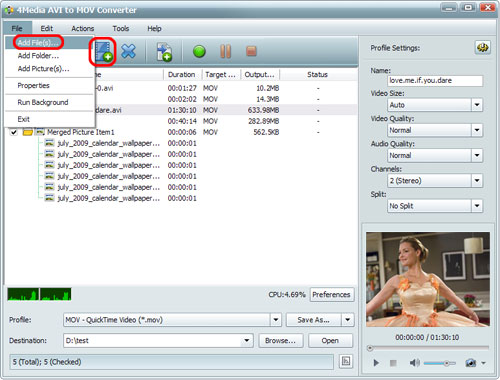Open the Save As arrow menu
Viewport: 500px width, 380px height.
click(347, 320)
